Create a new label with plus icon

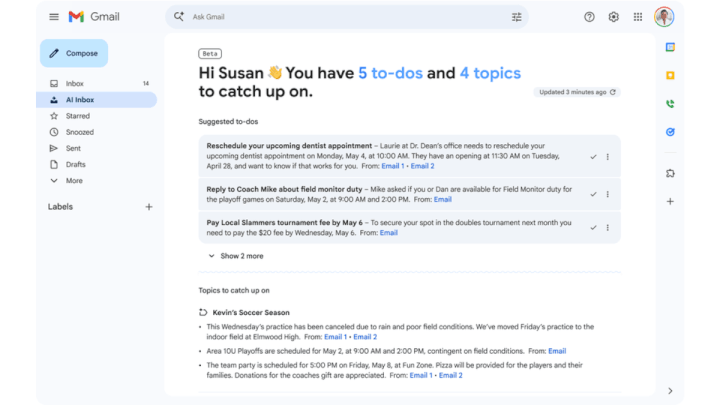[x=149, y=207]
